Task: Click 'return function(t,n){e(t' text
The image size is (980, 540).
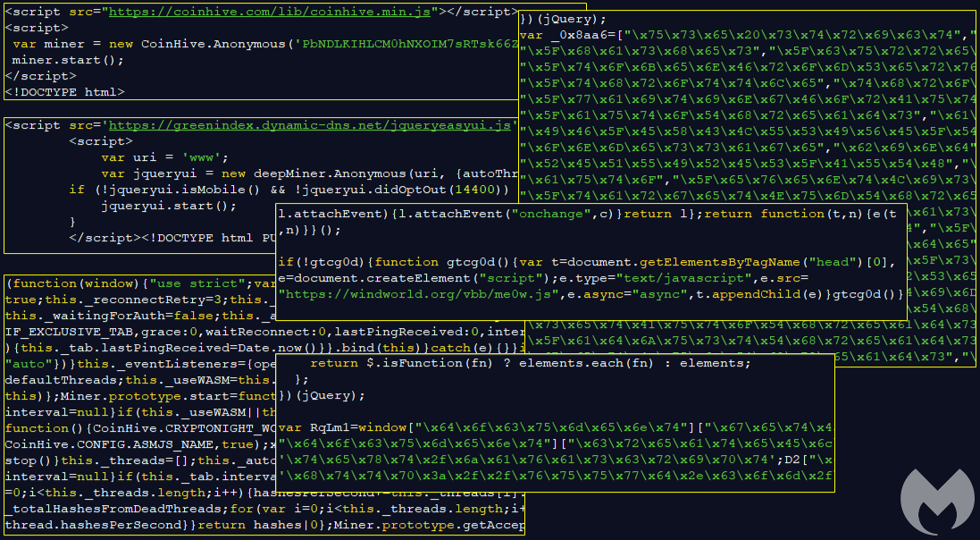Action: point(800,214)
